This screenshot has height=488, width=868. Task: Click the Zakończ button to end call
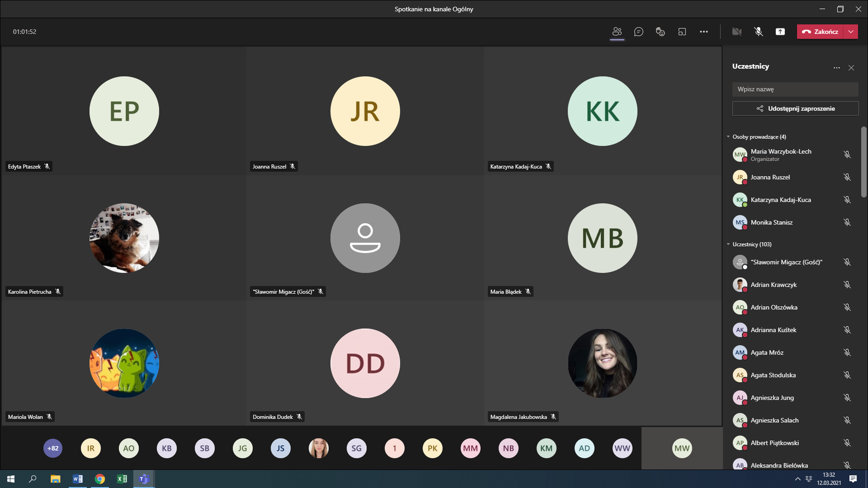820,31
